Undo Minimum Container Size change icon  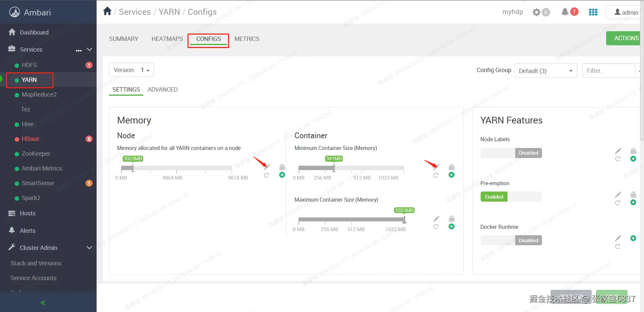pos(436,175)
